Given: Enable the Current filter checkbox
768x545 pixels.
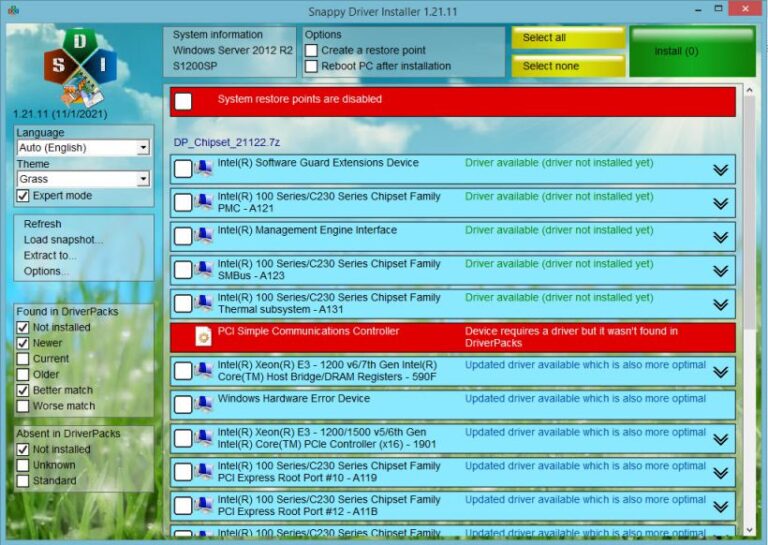Looking at the screenshot, I should pos(23,359).
